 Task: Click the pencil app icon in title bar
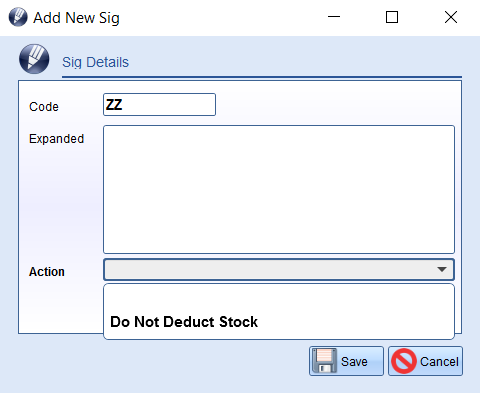18,17
